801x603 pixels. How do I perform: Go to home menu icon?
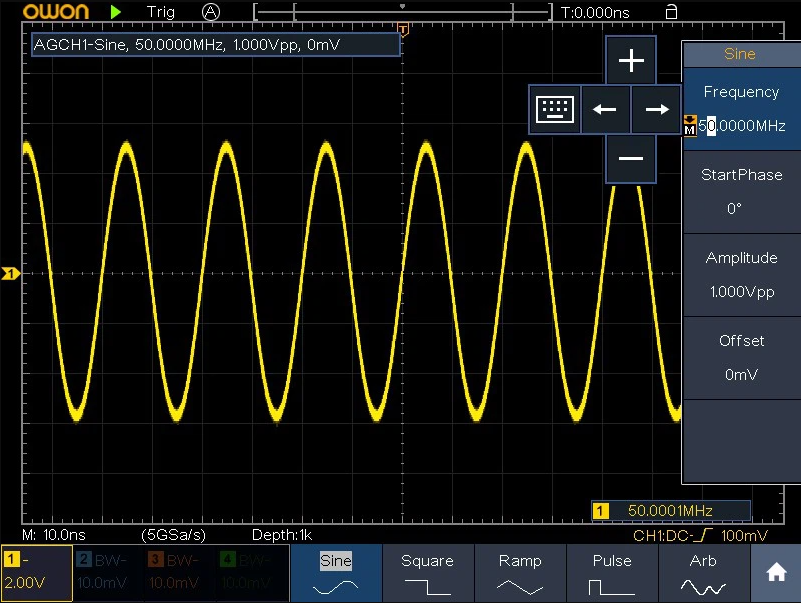click(776, 573)
